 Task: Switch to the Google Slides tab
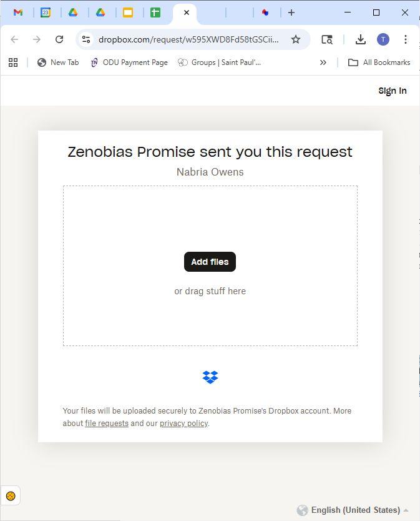tap(128, 12)
